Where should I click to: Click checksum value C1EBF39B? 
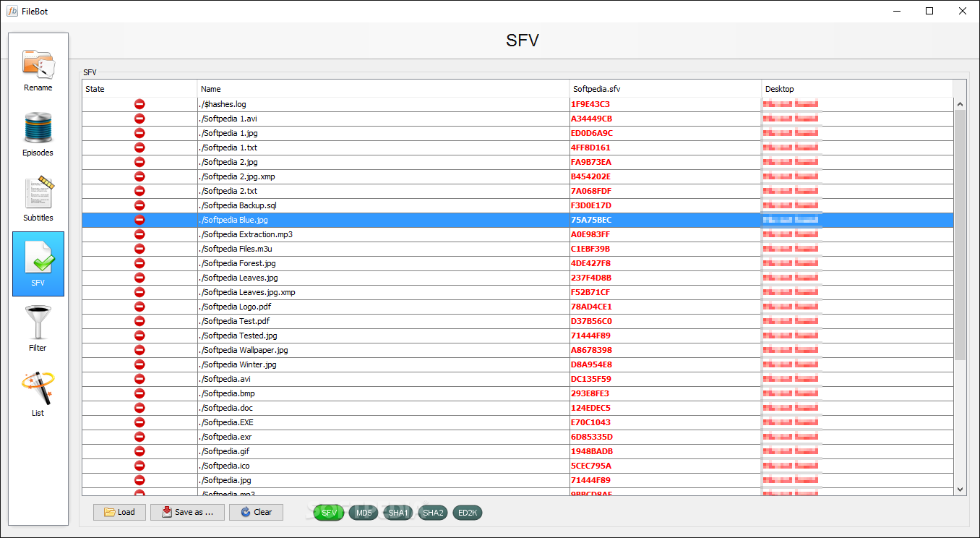click(590, 249)
